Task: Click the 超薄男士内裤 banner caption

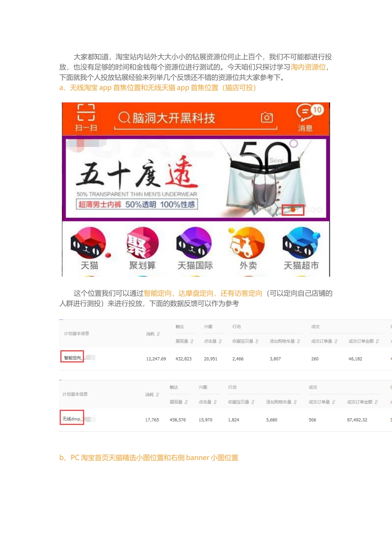Action: [x=100, y=204]
